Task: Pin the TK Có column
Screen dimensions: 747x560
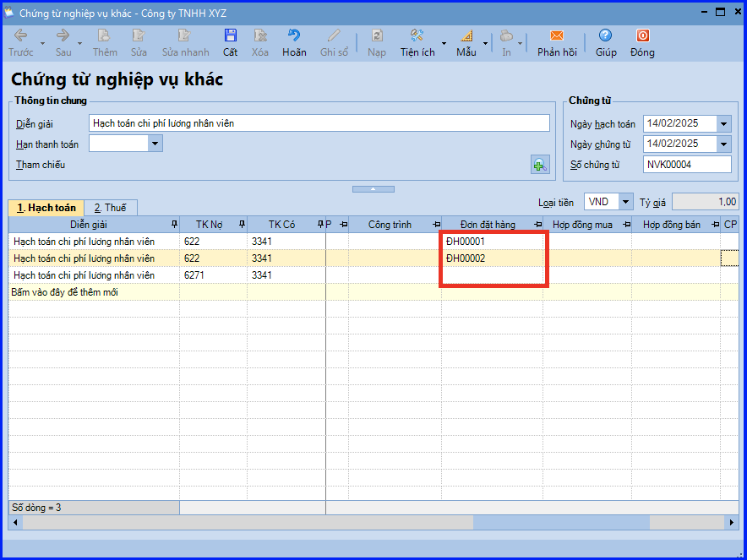Action: pyautogui.click(x=320, y=225)
